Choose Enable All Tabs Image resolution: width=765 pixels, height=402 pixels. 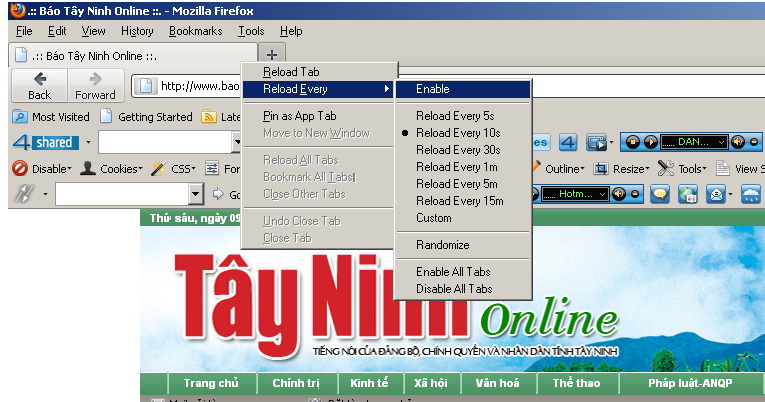coord(463,272)
